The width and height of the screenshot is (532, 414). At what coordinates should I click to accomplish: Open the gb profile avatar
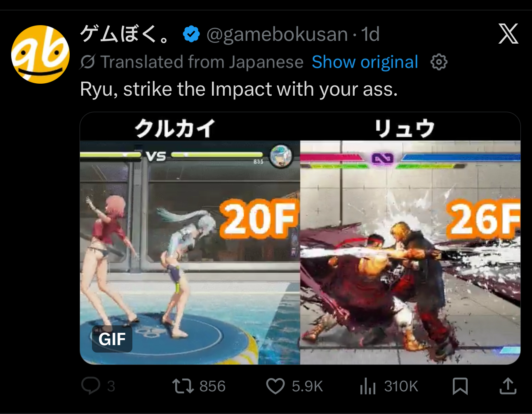(40, 54)
